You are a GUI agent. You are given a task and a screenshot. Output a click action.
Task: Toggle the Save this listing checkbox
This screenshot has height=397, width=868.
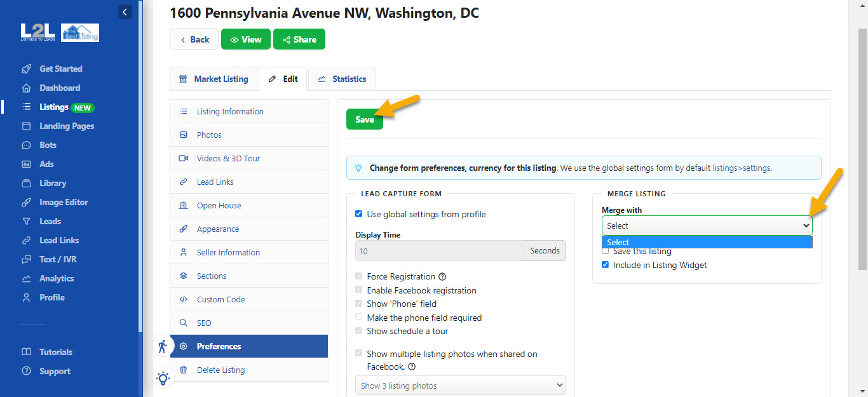[605, 252]
